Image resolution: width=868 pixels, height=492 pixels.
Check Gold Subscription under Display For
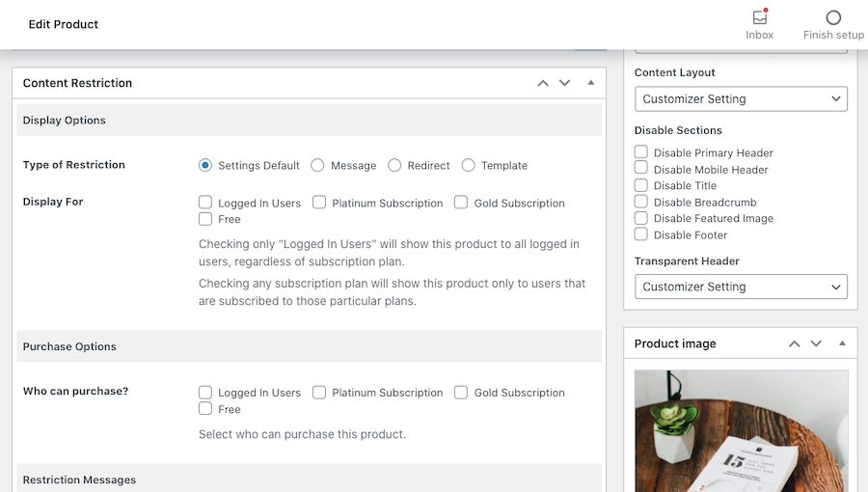click(x=461, y=202)
